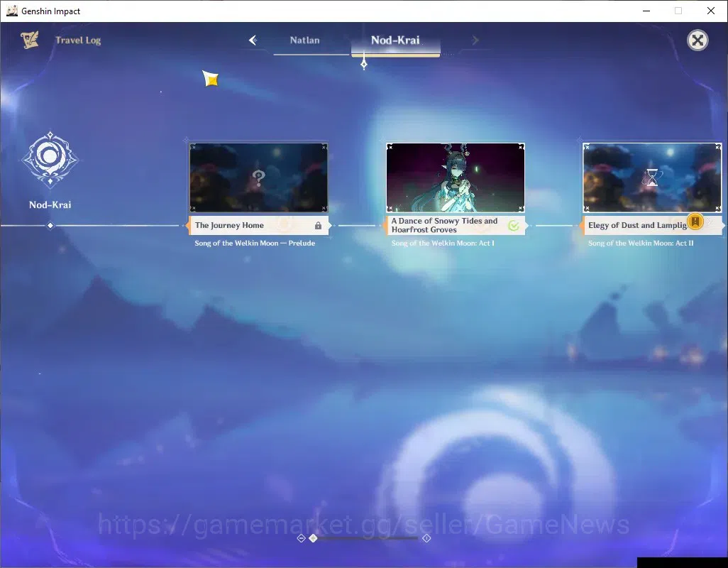Select The Journey Home quest title
The image size is (728, 568).
[x=229, y=225]
